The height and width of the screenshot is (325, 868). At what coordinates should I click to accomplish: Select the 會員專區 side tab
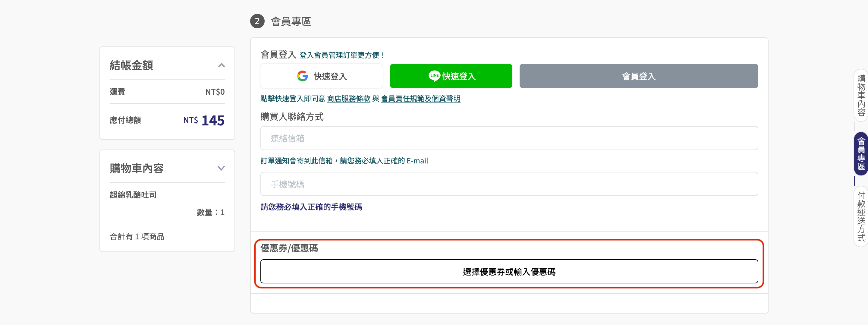861,153
